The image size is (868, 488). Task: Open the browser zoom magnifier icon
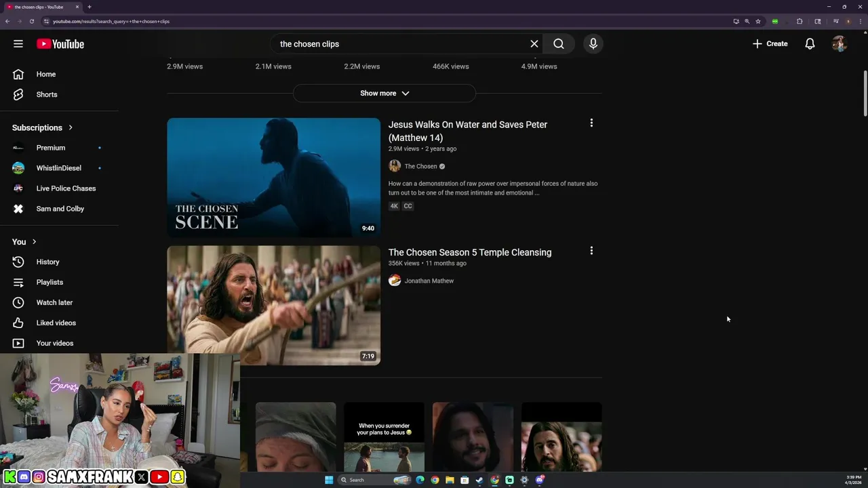[x=747, y=21]
